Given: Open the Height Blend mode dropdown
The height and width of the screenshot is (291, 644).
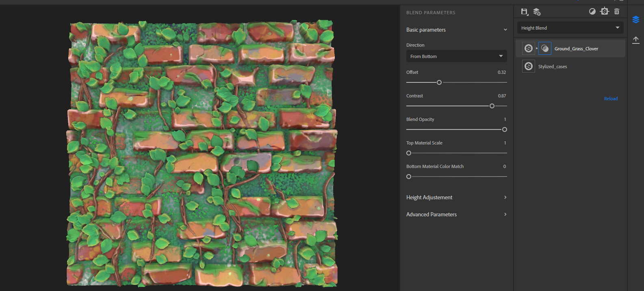Looking at the screenshot, I should pyautogui.click(x=571, y=28).
